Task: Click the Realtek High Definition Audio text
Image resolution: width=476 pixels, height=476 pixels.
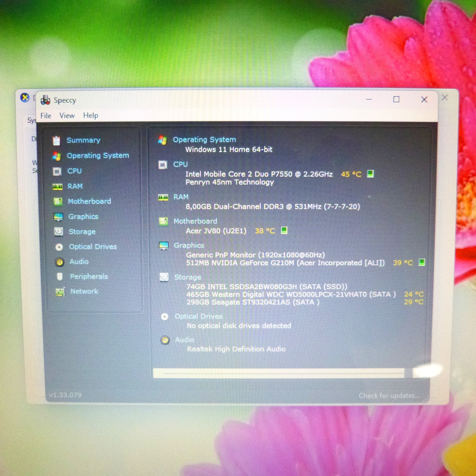Action: click(x=236, y=349)
